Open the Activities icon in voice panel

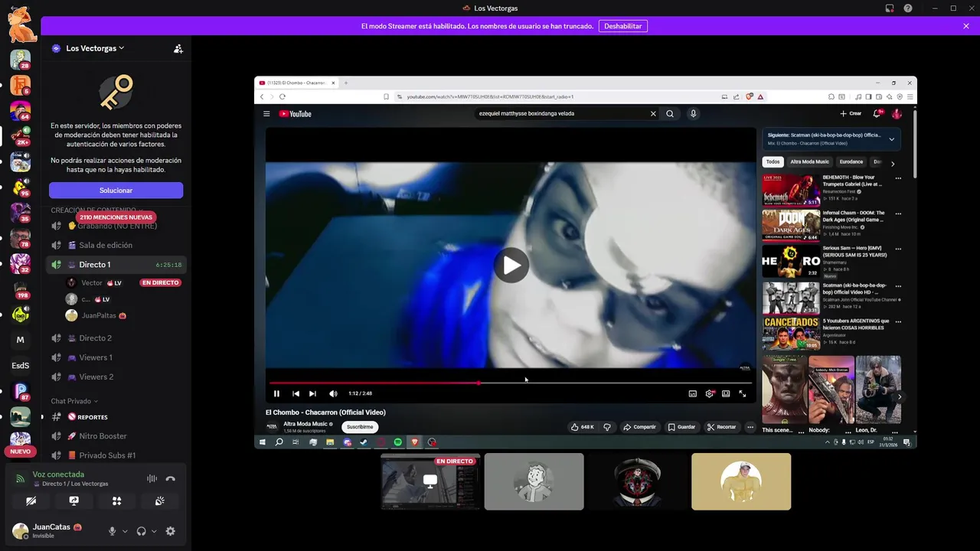point(116,500)
